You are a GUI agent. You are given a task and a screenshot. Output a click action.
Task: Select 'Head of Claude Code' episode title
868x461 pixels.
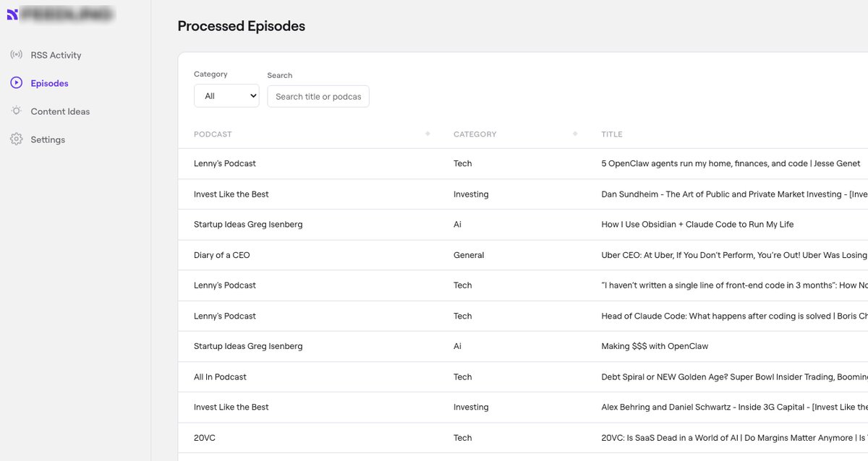[735, 316]
